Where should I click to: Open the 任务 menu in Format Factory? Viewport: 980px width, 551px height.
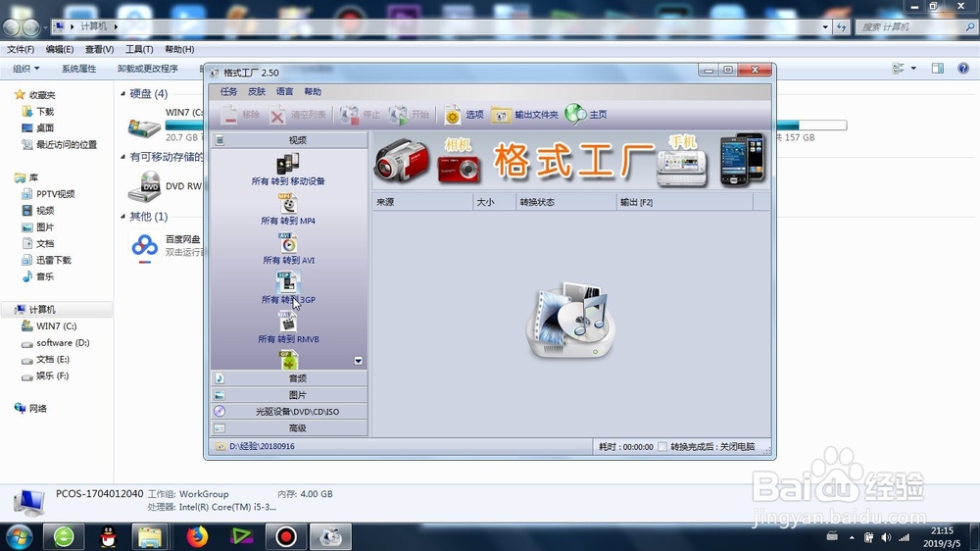coord(228,91)
